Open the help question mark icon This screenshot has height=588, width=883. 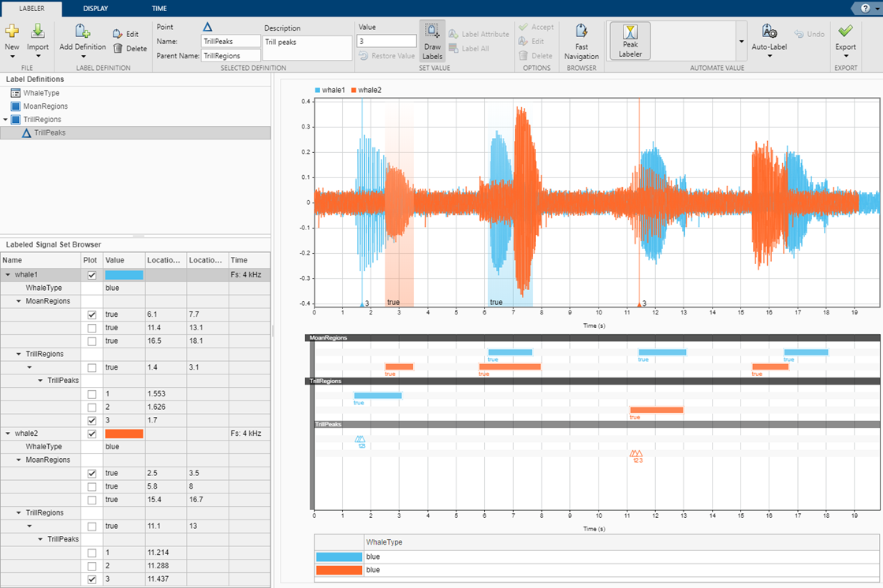pyautogui.click(x=865, y=8)
